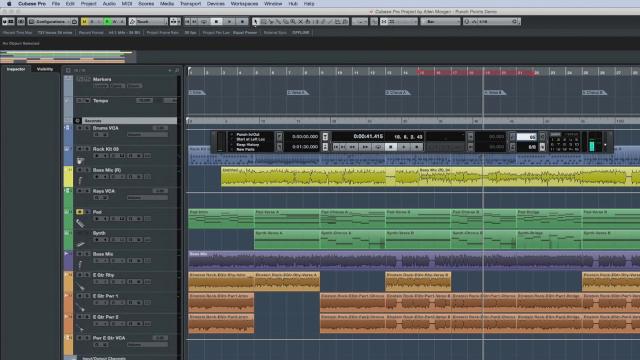Select the Object Selection arrow tool
The image size is (640, 360).
tap(256, 21)
